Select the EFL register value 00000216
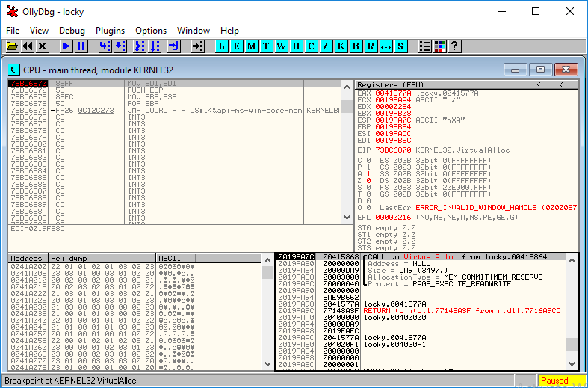Viewport: 588px width, 388px height. click(393, 218)
